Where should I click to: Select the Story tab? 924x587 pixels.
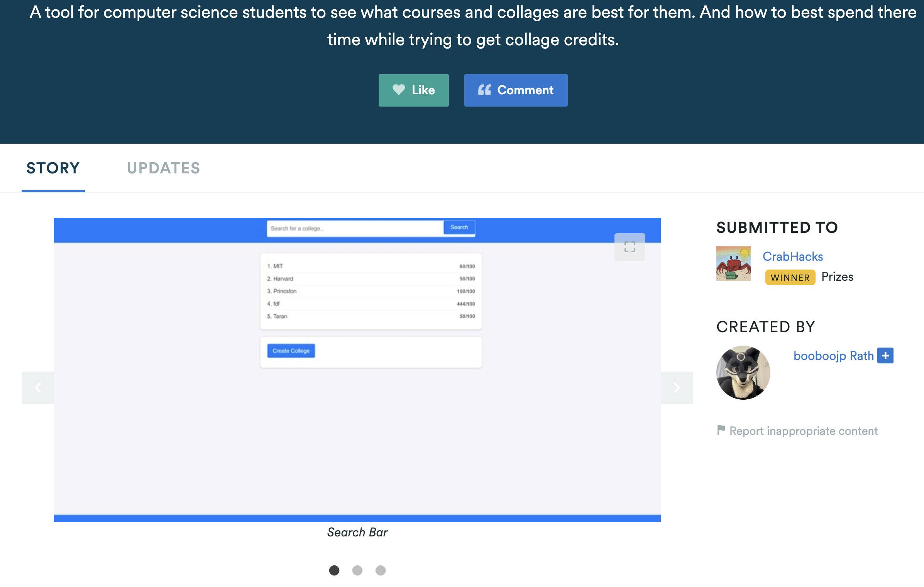(x=53, y=168)
